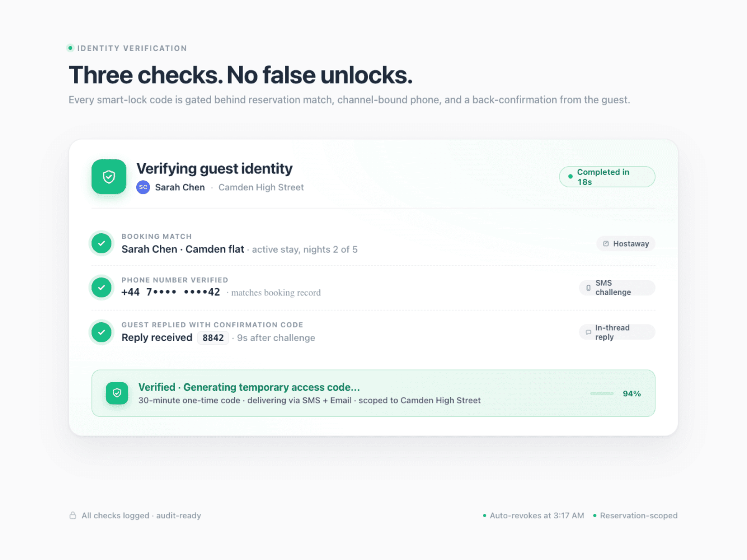Click the lock icon beside All checks logged
747x560 pixels.
pos(73,516)
